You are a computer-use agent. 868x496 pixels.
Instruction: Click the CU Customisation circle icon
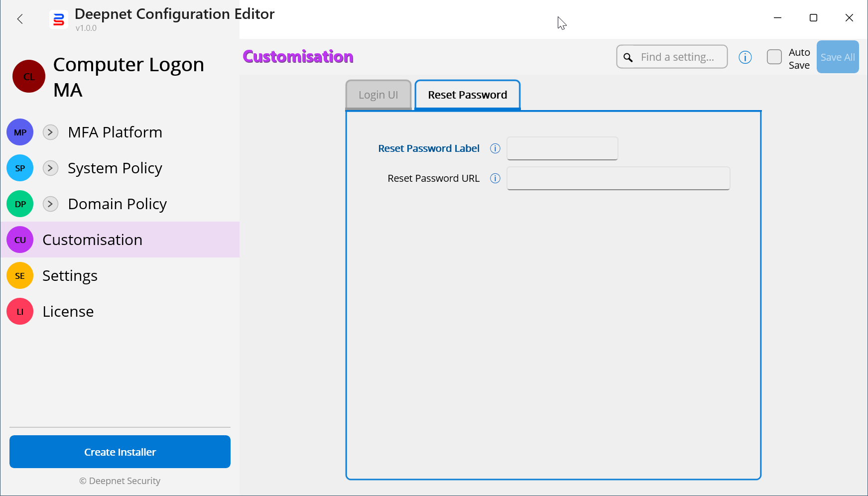(x=20, y=240)
